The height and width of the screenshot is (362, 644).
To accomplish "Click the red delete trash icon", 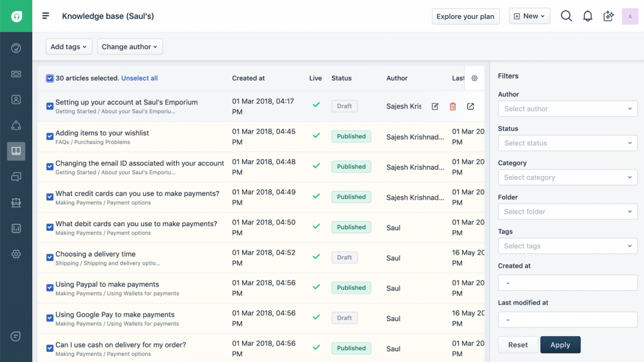I will point(453,107).
